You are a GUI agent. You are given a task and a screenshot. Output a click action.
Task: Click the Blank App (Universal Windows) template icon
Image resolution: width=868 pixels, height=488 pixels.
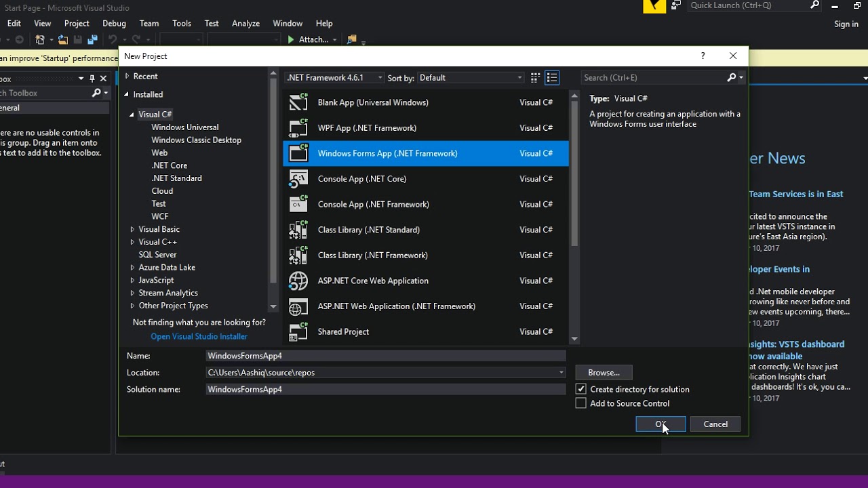coord(298,102)
